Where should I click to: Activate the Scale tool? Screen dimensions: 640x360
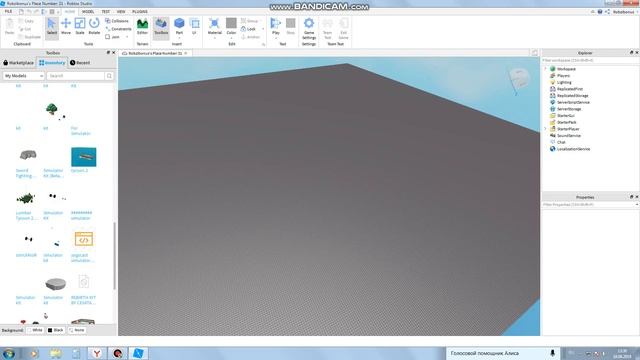pos(80,27)
